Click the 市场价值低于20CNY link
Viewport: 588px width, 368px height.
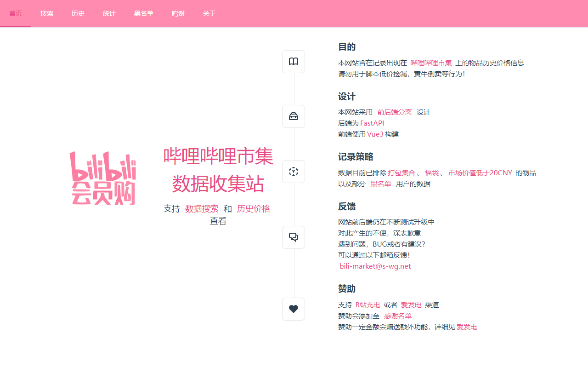point(480,173)
